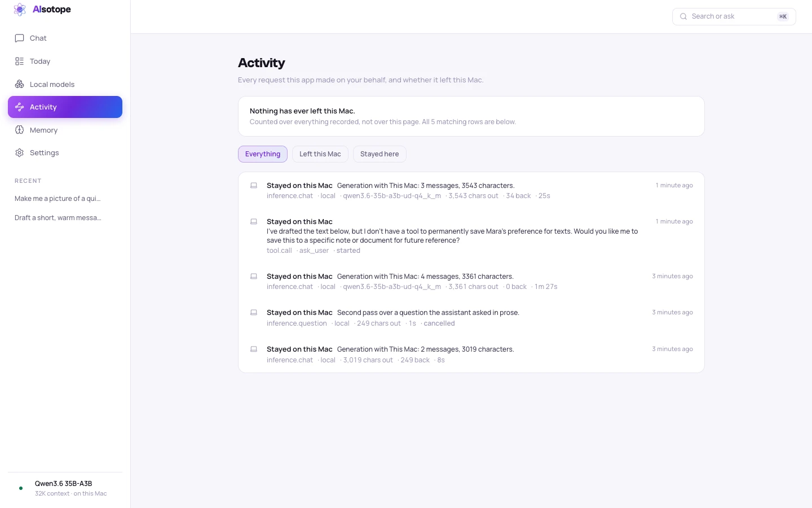The height and width of the screenshot is (508, 812).
Task: Click the Qwen3.6 35B-A3B model name
Action: pyautogui.click(x=63, y=484)
